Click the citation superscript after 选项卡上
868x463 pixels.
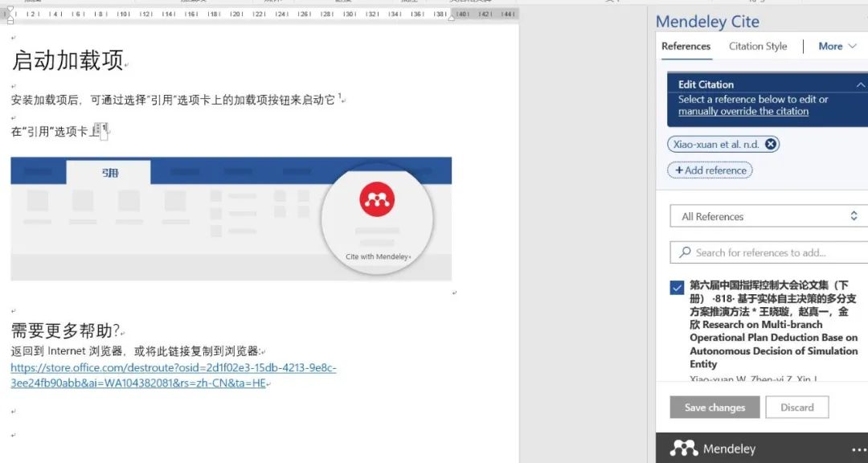(x=104, y=128)
